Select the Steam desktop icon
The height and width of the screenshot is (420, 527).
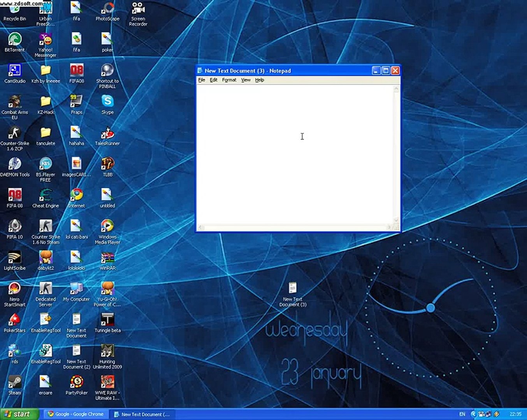pyautogui.click(x=15, y=385)
